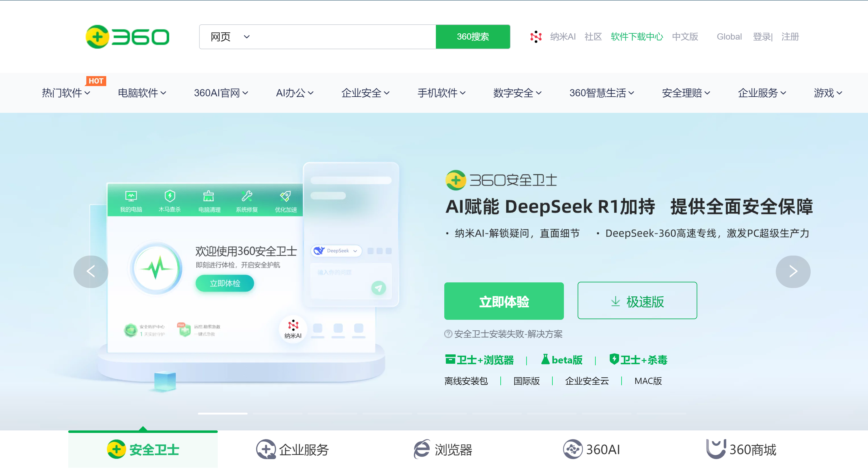Open the 360智慧生活 menu

click(602, 93)
